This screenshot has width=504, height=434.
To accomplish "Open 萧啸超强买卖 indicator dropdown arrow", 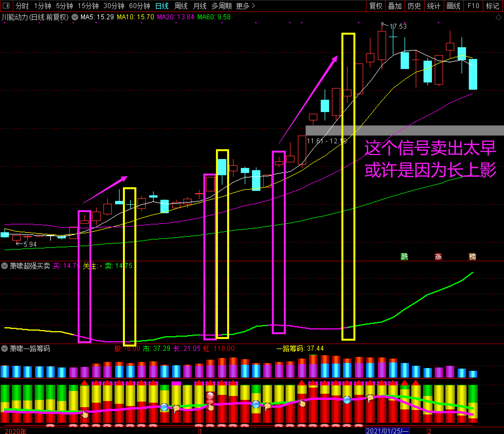I will point(4,265).
